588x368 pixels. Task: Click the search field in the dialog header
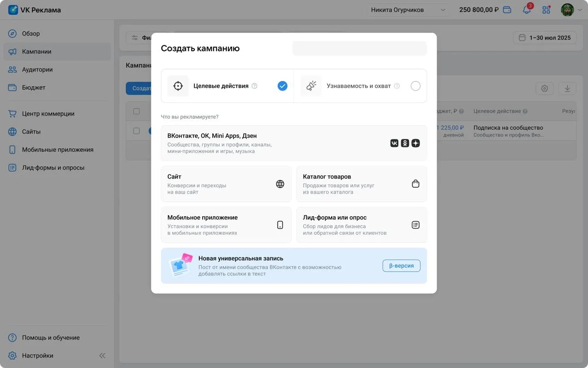pos(359,48)
